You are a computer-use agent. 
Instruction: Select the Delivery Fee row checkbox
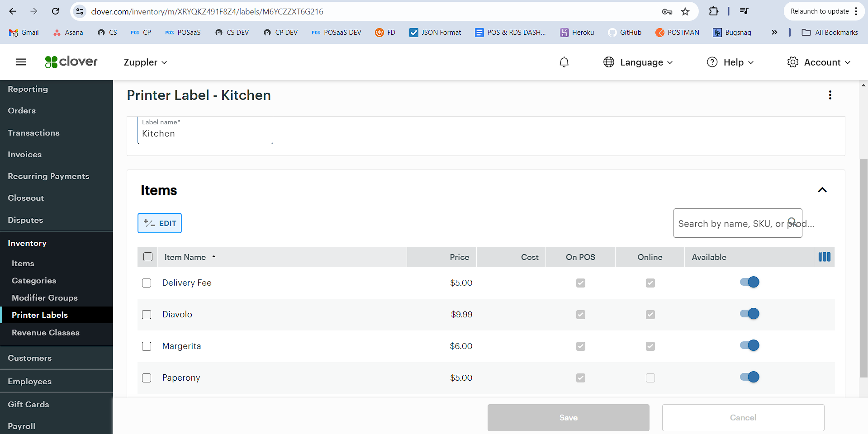[147, 283]
